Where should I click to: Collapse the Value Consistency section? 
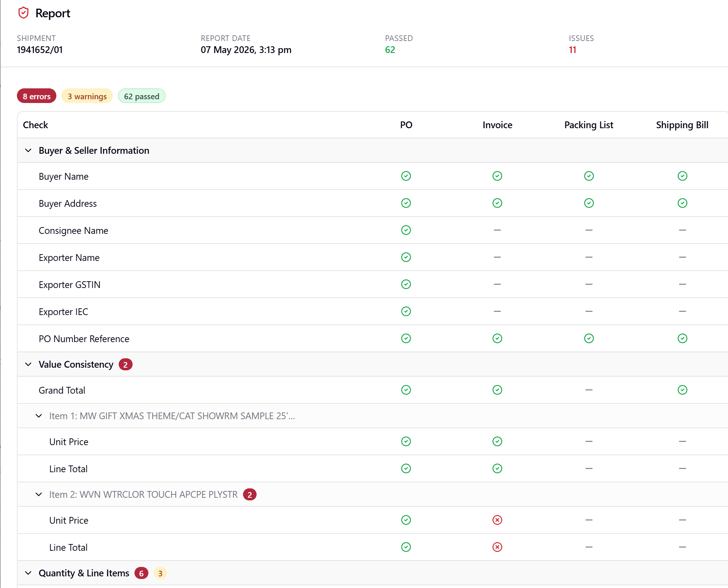[28, 364]
